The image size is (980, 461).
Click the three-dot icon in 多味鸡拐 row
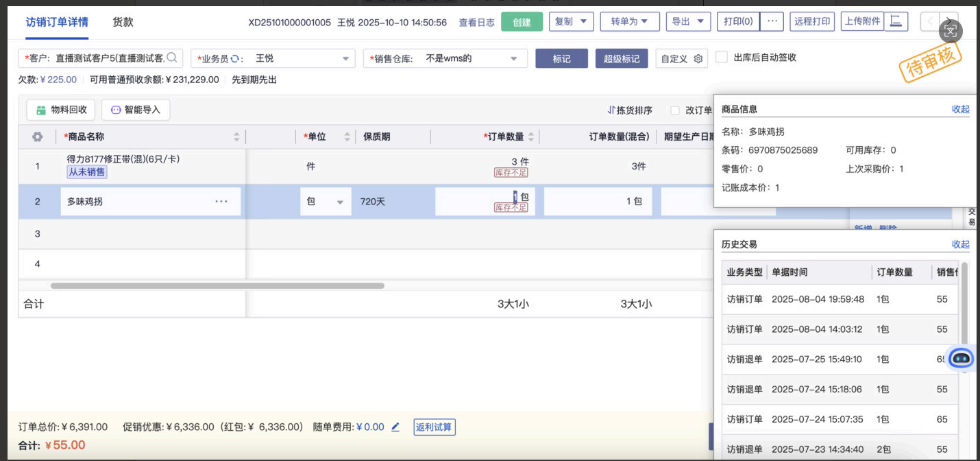point(221,202)
